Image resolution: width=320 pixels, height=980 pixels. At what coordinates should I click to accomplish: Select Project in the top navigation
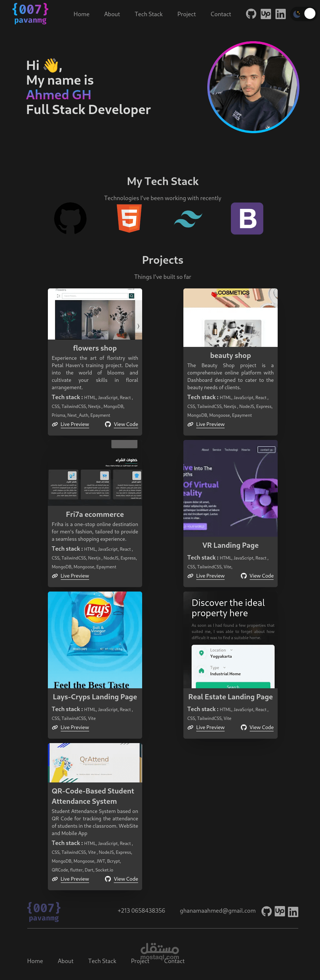[x=186, y=14]
